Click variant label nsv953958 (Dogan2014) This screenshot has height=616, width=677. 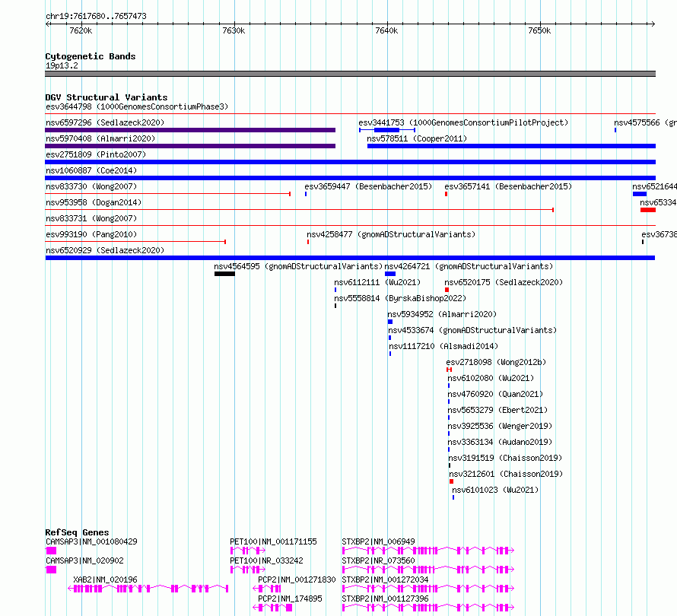point(94,202)
